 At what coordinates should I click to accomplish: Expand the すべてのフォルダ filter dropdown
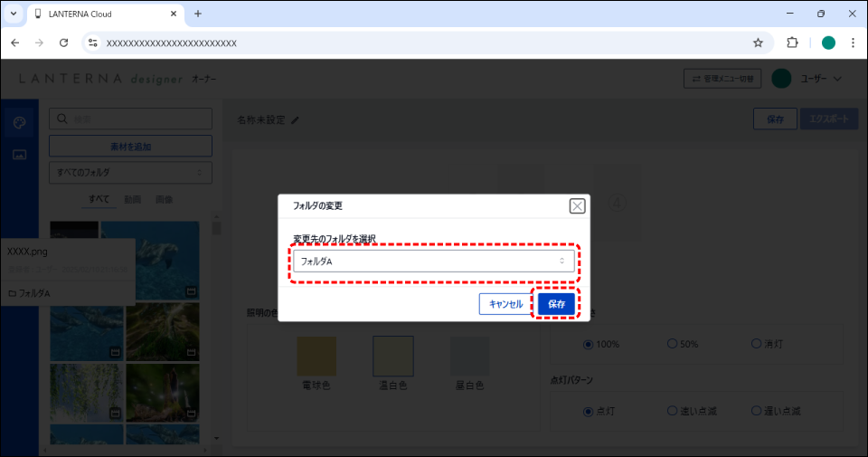coord(130,172)
